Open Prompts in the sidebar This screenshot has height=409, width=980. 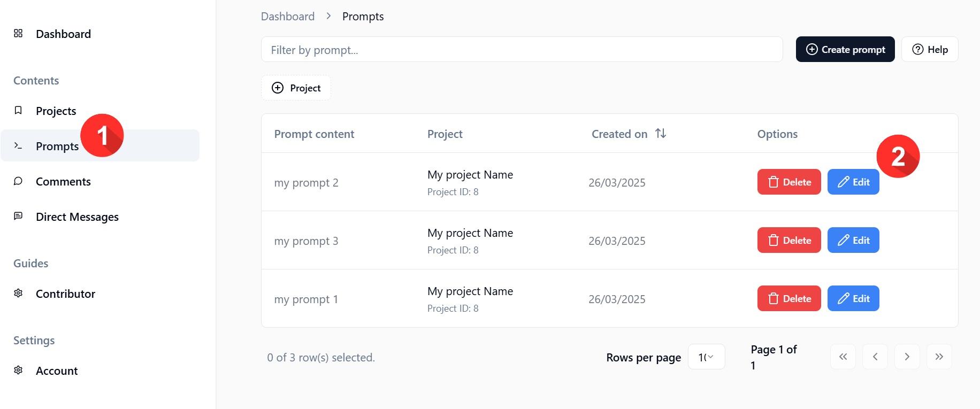[x=57, y=146]
